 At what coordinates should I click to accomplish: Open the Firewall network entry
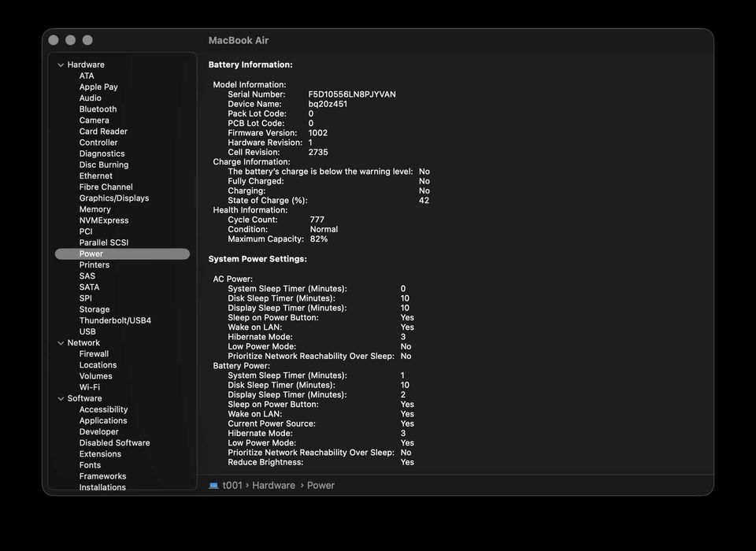click(x=94, y=354)
